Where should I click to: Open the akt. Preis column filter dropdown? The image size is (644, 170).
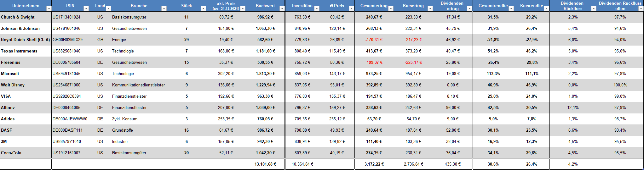pyautogui.click(x=243, y=8)
